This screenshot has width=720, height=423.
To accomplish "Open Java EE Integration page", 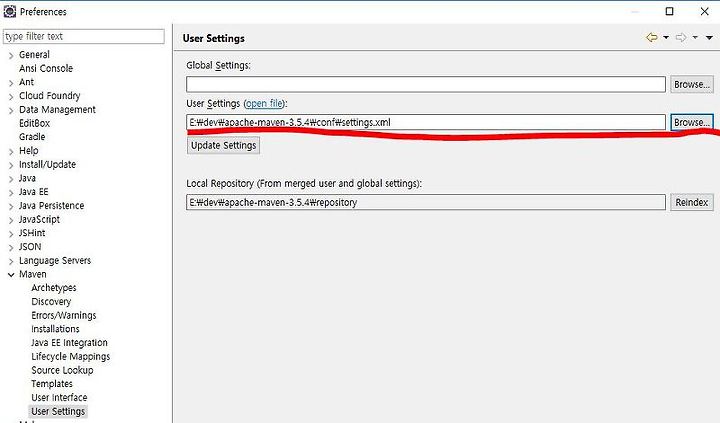I will 69,343.
